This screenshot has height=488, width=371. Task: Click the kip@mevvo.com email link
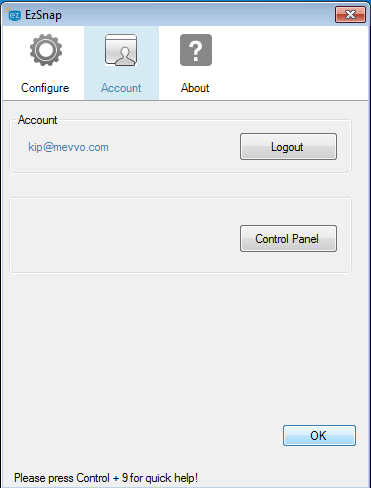pyautogui.click(x=68, y=147)
